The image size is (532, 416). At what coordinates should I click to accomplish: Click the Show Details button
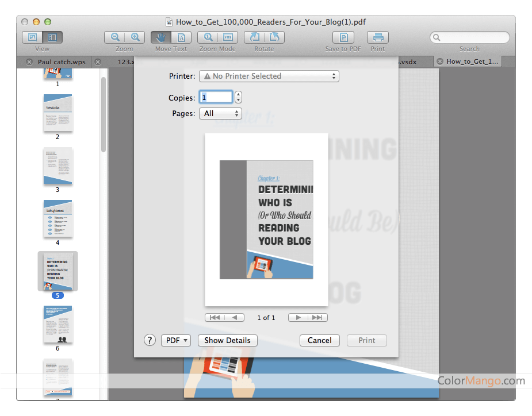click(227, 340)
